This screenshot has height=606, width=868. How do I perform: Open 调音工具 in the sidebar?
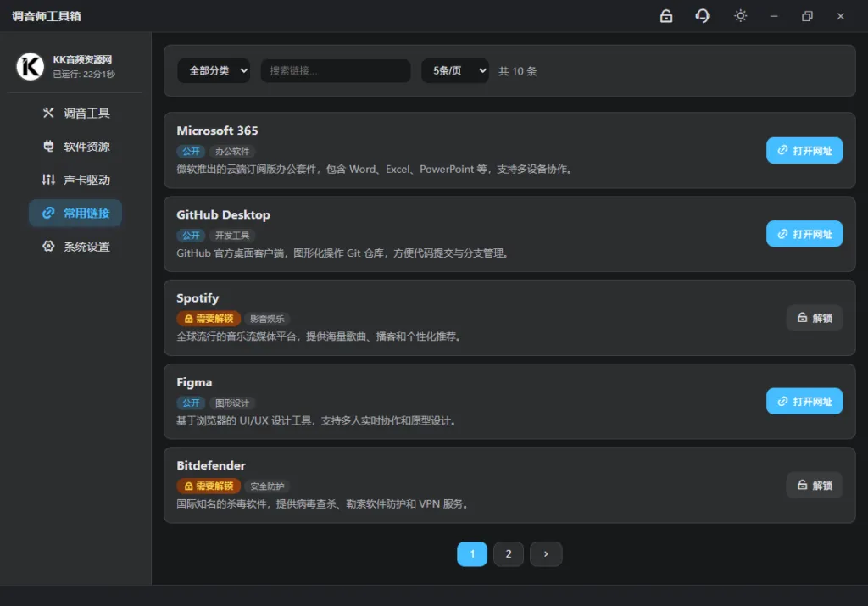coord(75,114)
